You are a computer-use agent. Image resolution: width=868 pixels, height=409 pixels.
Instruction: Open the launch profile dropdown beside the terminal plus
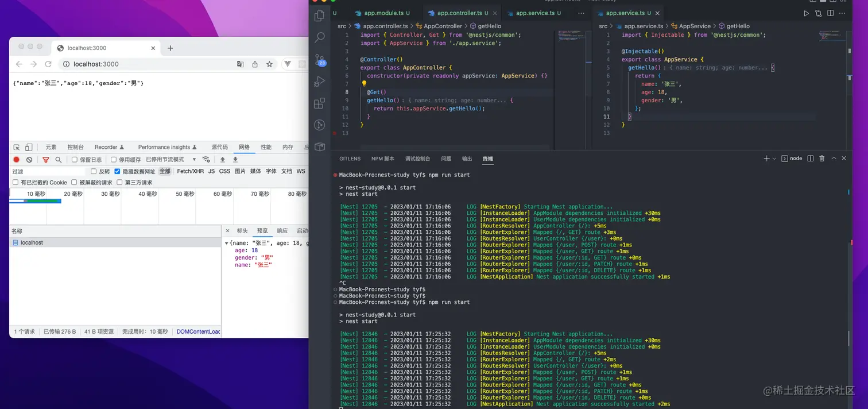pos(774,159)
